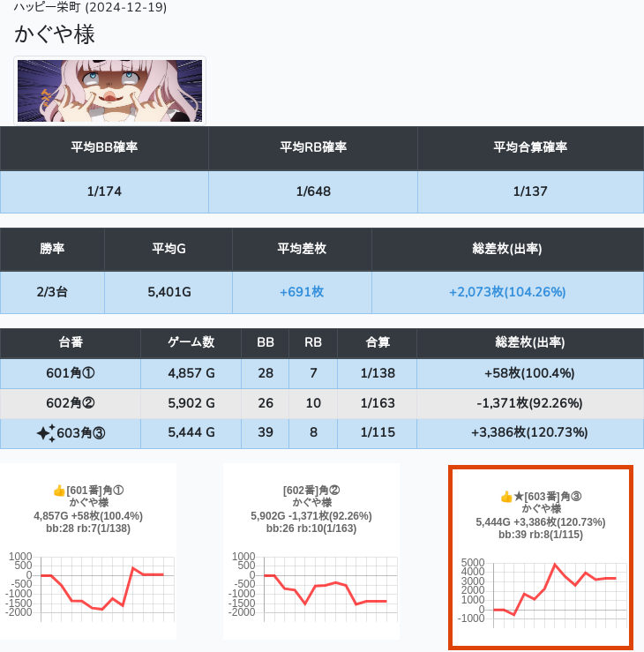The height and width of the screenshot is (652, 644).
Task: Click the thumbs-up icon on the 603番 card
Action: 506,497
